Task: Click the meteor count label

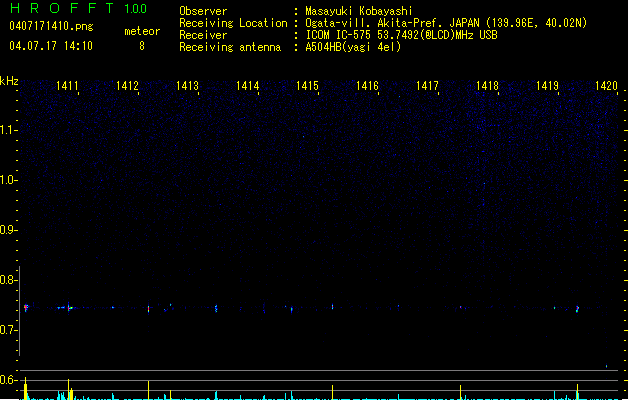Action: click(x=142, y=31)
